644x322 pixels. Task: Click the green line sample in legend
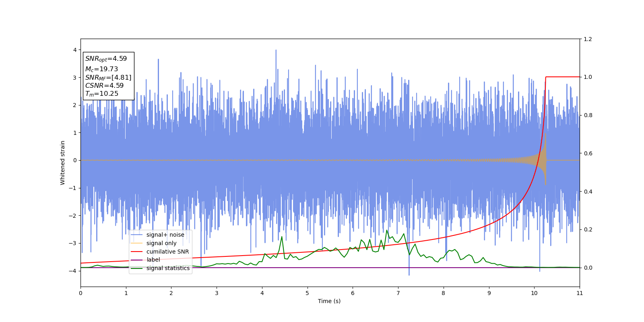tap(137, 268)
